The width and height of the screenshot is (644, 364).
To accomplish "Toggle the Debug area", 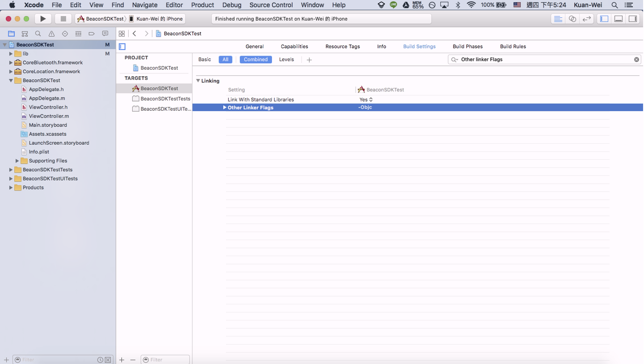I will point(619,19).
